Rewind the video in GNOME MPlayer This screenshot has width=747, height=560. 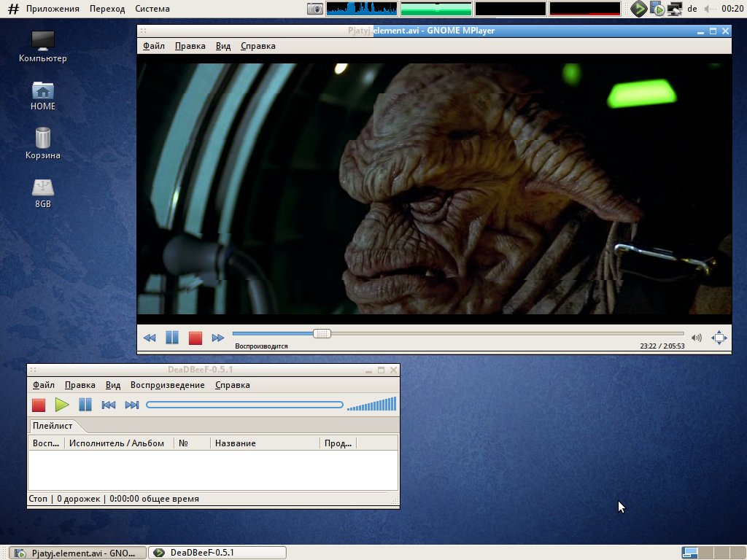[x=150, y=338]
